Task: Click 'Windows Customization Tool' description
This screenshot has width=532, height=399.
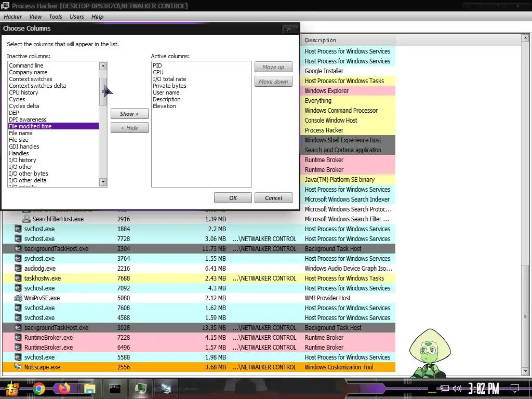Action: tap(339, 367)
